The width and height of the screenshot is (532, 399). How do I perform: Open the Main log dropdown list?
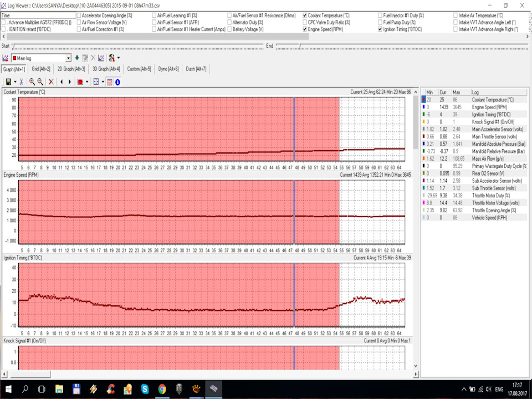(68, 58)
